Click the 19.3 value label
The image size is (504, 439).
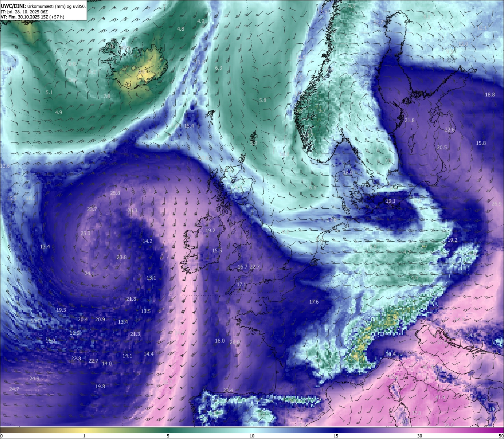[x=61, y=310]
